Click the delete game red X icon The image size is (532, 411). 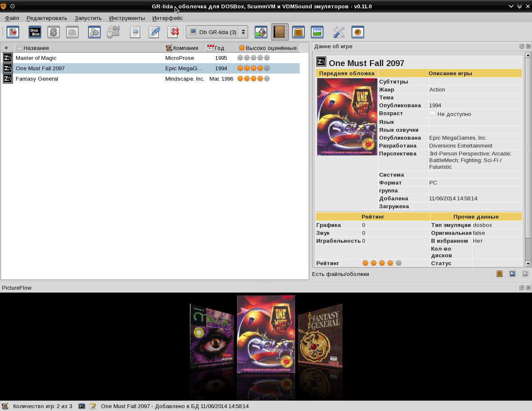[x=173, y=32]
